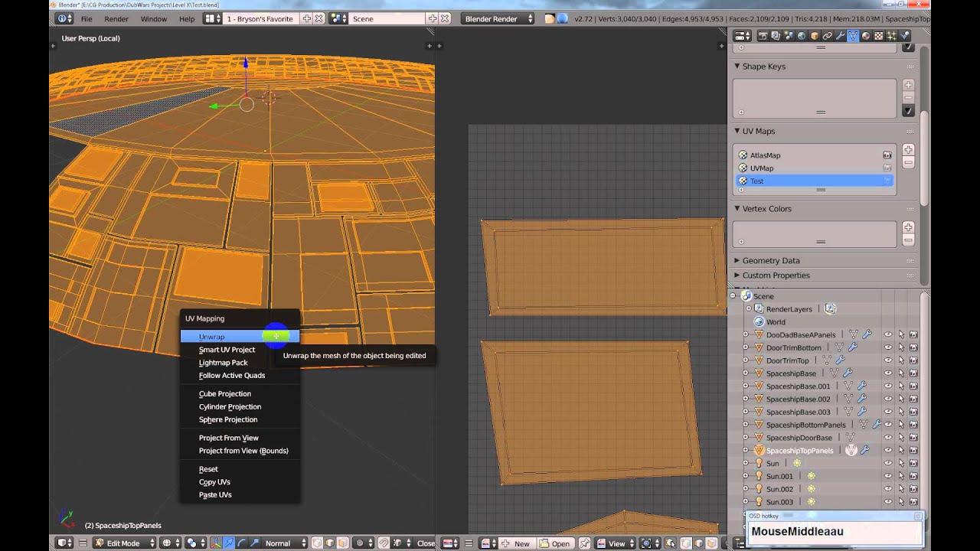Toggle render camera icon for AtlasMap

(887, 155)
